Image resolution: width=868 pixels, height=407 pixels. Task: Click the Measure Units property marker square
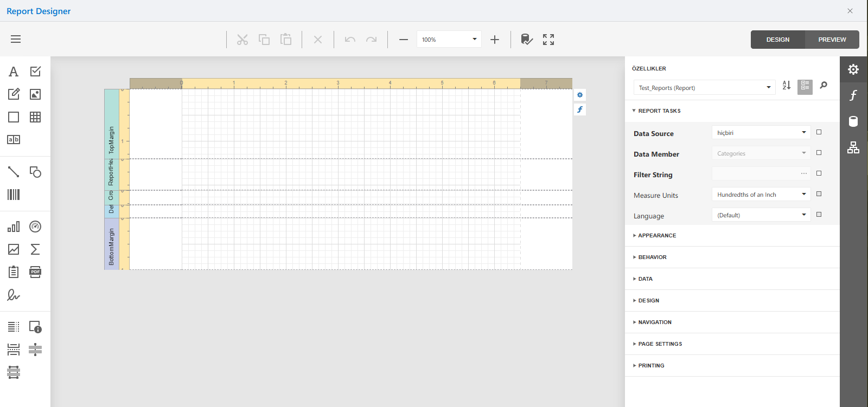pos(819,194)
